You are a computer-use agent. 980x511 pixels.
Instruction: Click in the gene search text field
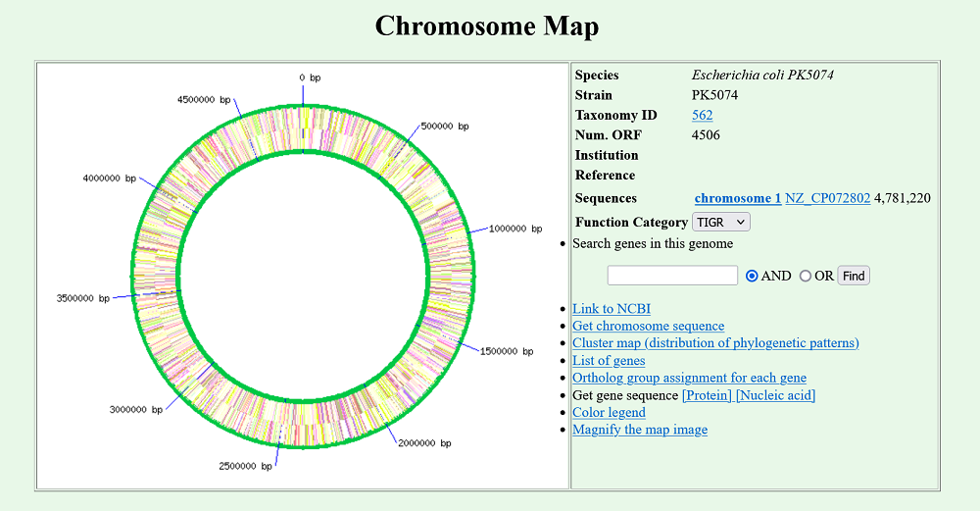(x=672, y=276)
